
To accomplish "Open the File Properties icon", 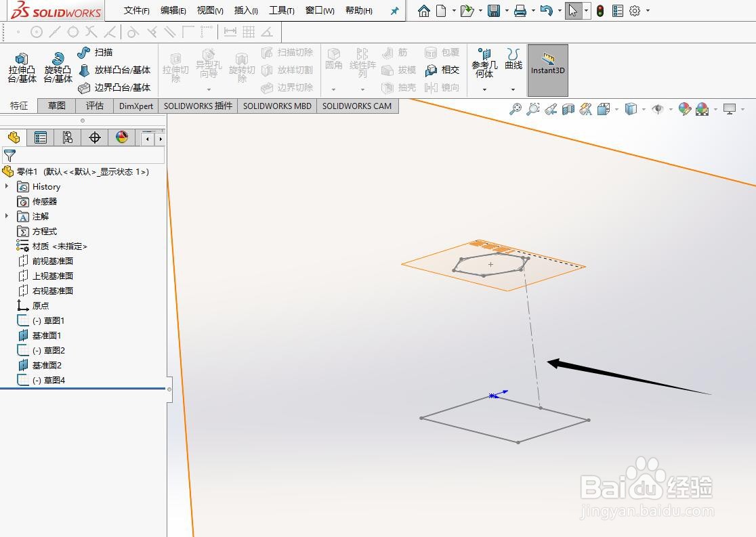I will pyautogui.click(x=618, y=11).
